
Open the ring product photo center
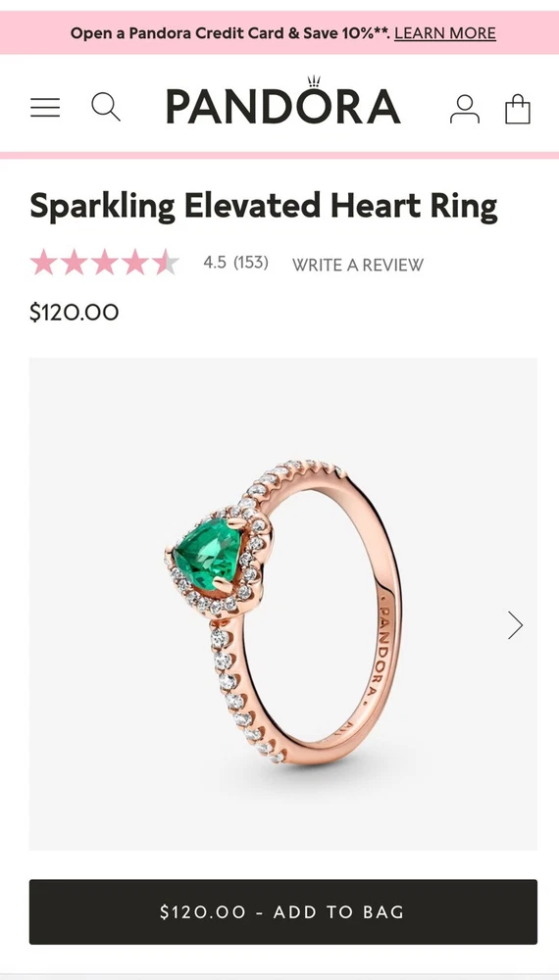(283, 604)
